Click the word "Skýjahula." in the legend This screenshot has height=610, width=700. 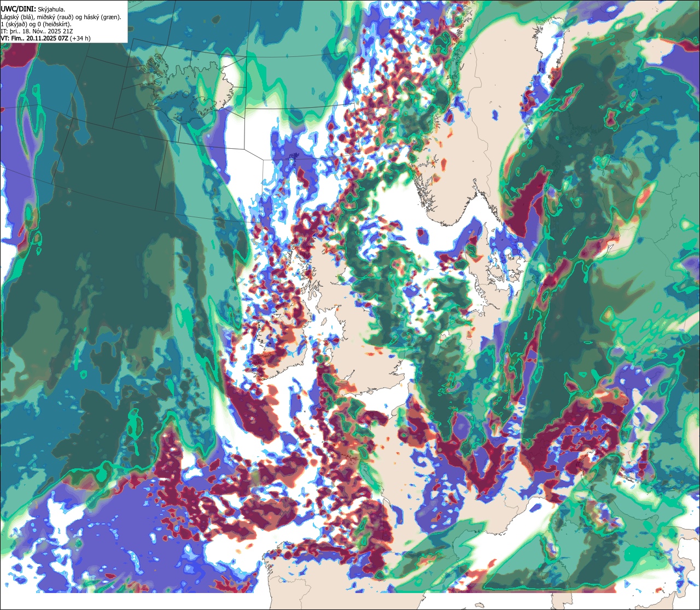[x=51, y=10]
